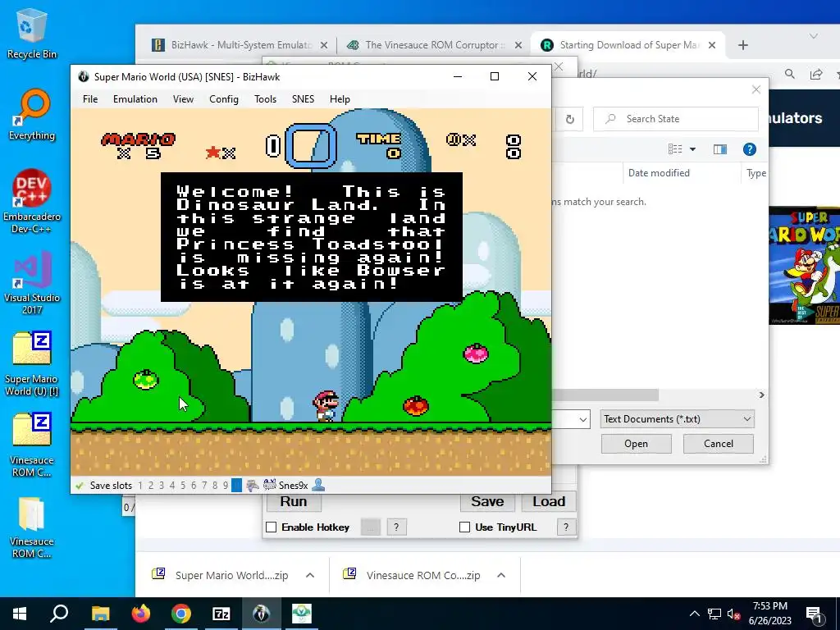Click the Save button in ROM Corruptor
Viewport: 840px width, 630px height.
[x=487, y=501]
